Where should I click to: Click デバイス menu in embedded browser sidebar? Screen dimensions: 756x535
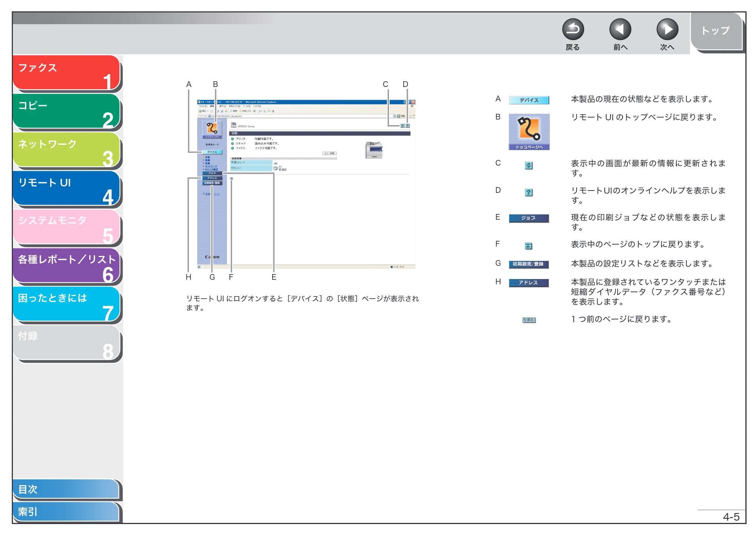click(x=212, y=152)
